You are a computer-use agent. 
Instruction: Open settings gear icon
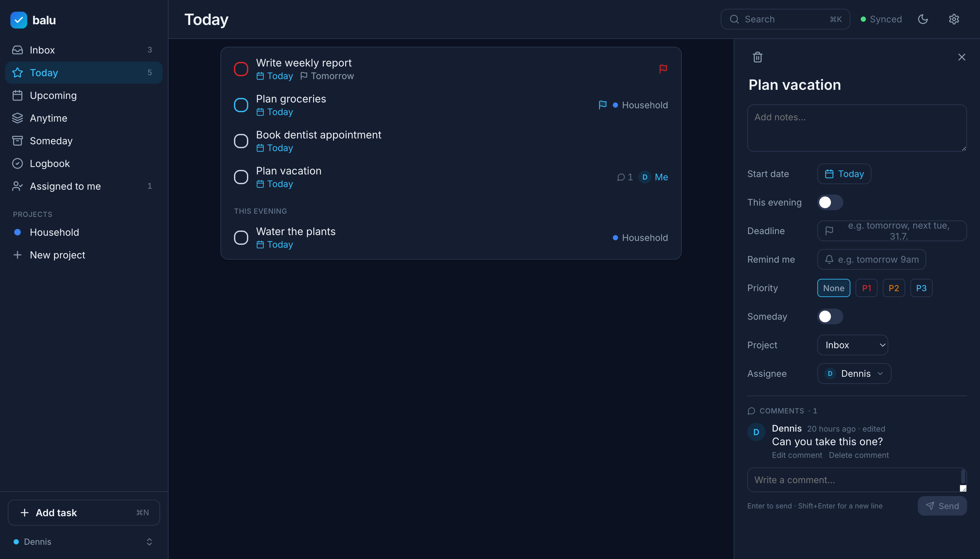tap(954, 19)
